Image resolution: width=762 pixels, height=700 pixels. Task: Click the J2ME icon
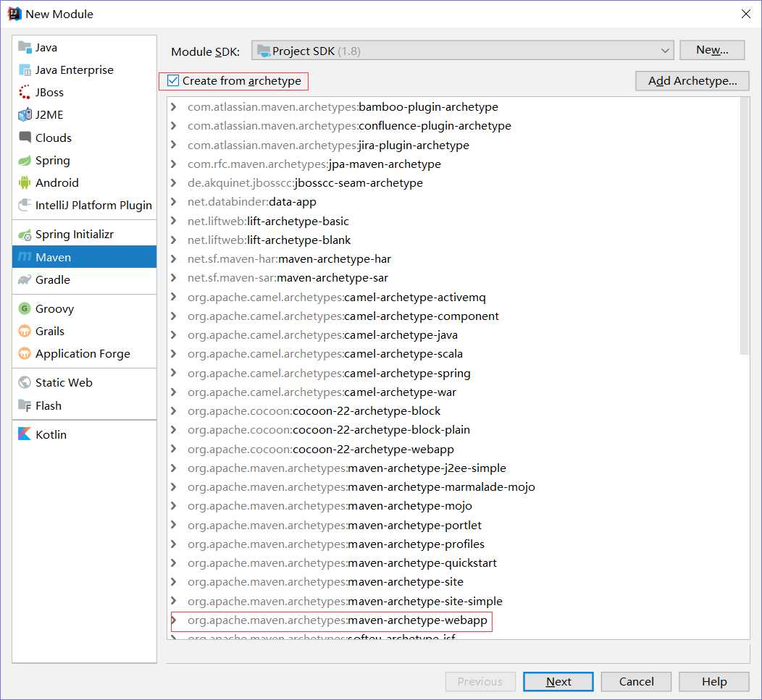(x=25, y=114)
